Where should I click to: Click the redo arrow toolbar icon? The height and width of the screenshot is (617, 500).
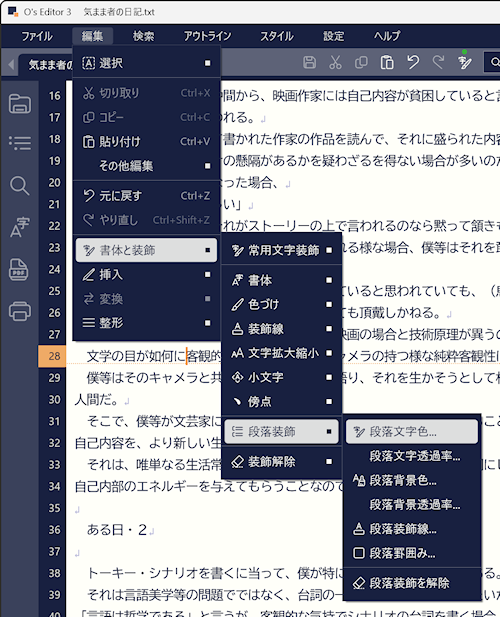click(438, 62)
